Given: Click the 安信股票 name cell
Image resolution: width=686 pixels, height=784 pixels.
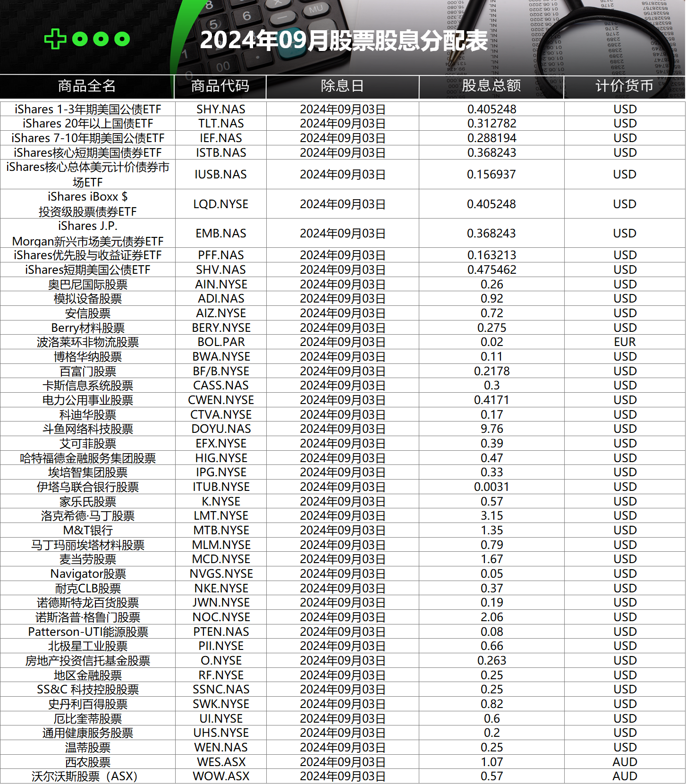Looking at the screenshot, I should pyautogui.click(x=88, y=313).
